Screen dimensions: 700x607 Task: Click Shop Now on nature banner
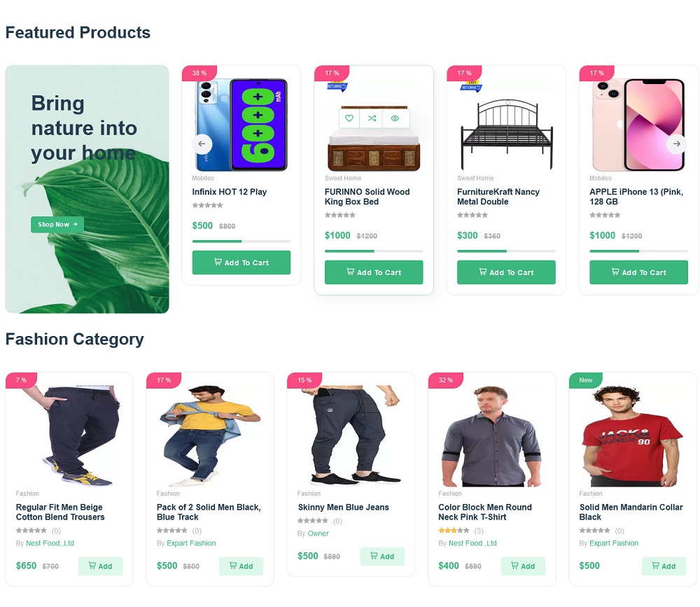57,225
